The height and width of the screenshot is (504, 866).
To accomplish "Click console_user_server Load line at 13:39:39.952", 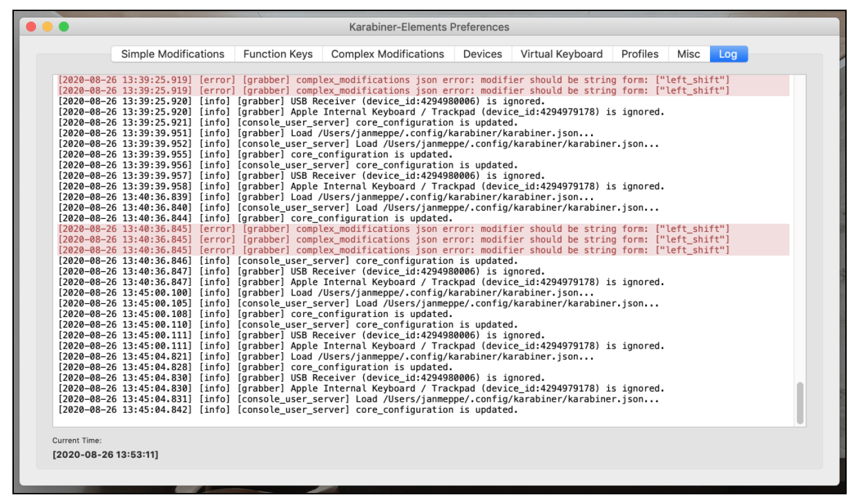I will [358, 144].
